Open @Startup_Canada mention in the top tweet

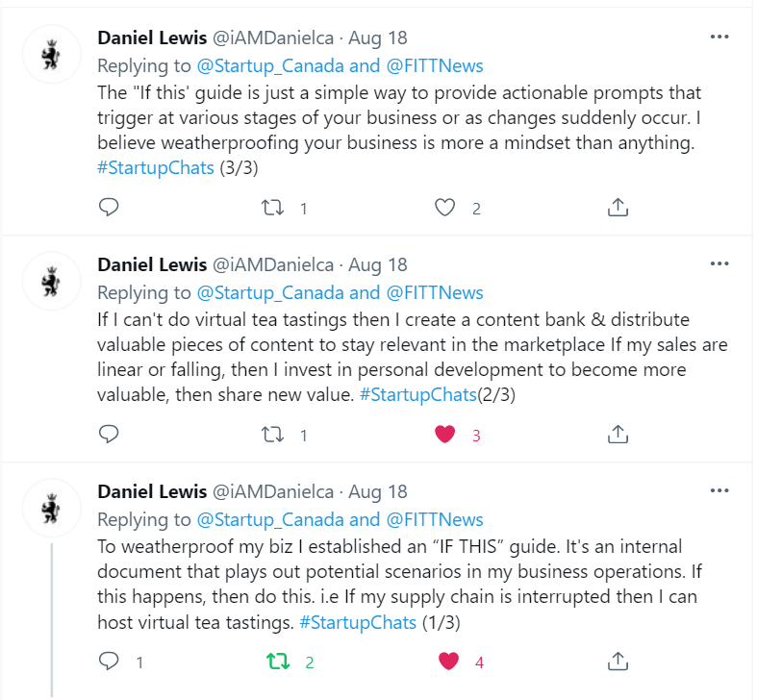270,65
